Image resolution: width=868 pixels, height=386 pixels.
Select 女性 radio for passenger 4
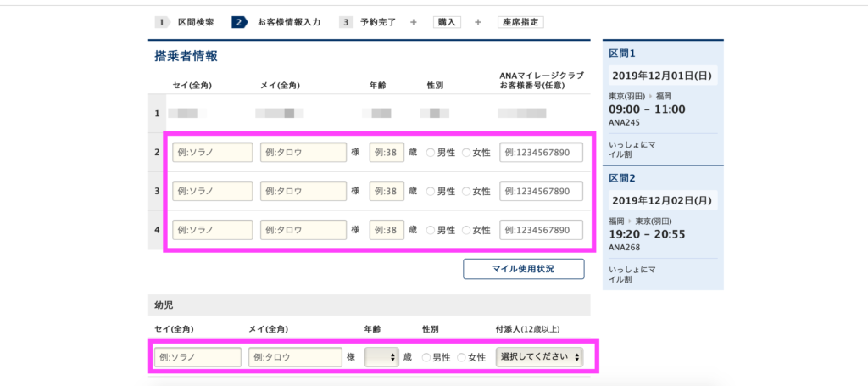point(465,230)
